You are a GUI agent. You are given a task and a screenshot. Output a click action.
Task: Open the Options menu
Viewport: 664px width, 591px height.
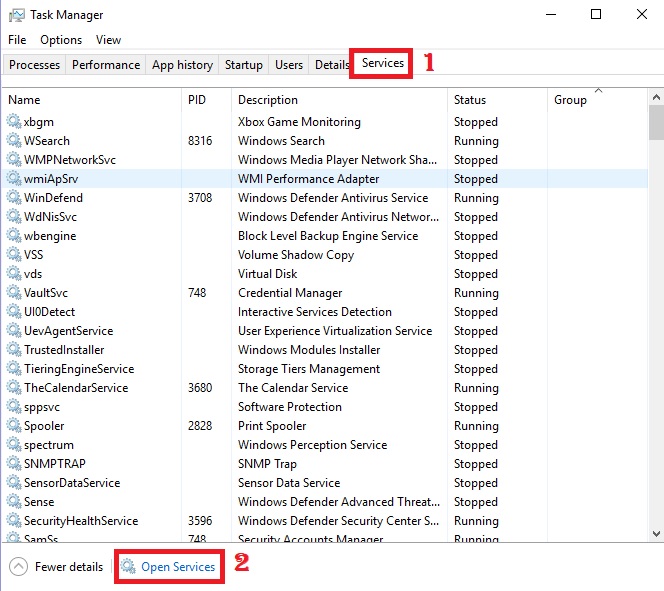[61, 40]
